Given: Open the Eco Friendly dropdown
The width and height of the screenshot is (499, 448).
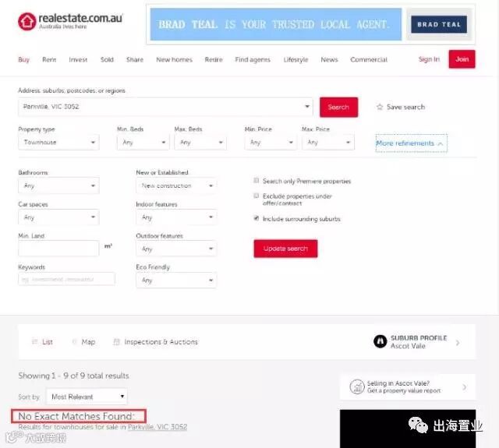Looking at the screenshot, I should [x=176, y=280].
